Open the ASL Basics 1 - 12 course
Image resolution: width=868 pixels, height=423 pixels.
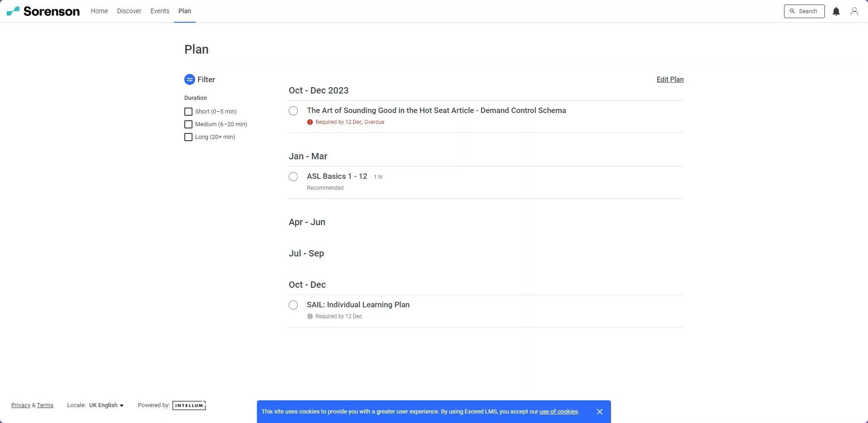[x=337, y=176]
